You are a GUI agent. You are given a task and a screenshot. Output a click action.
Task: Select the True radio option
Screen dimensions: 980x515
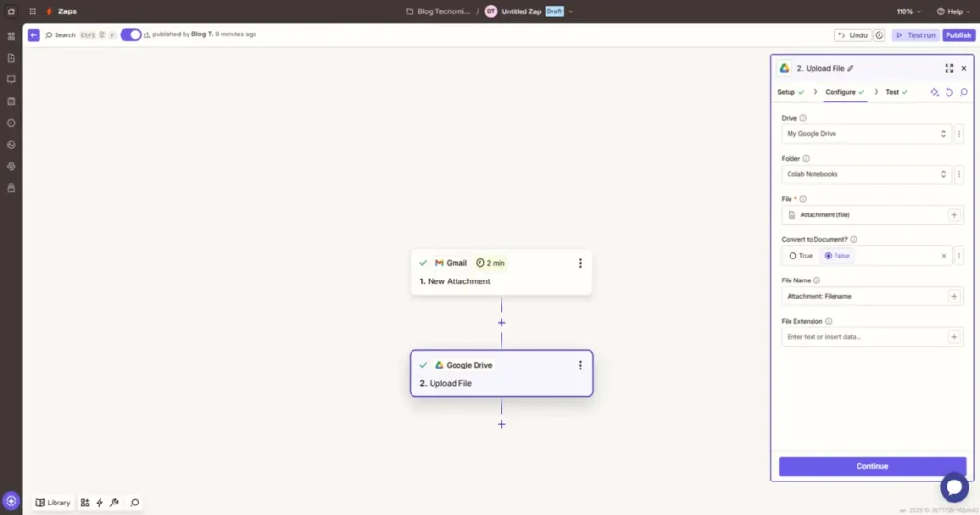pyautogui.click(x=801, y=256)
